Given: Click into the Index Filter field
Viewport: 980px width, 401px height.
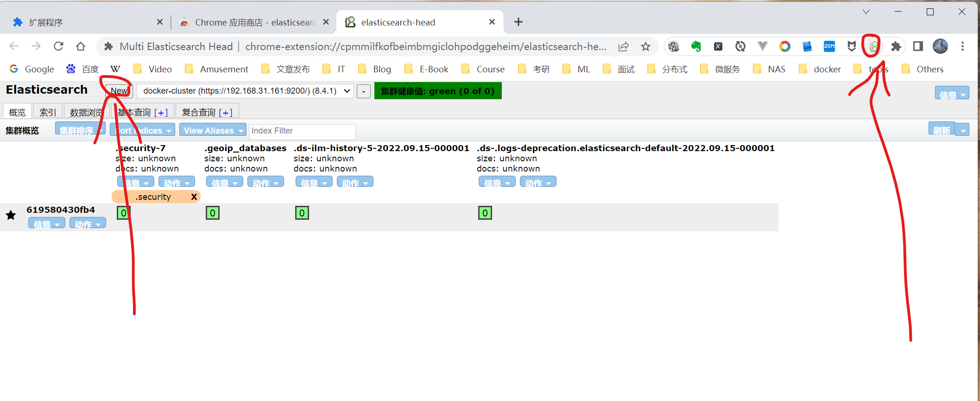Looking at the screenshot, I should coord(302,131).
